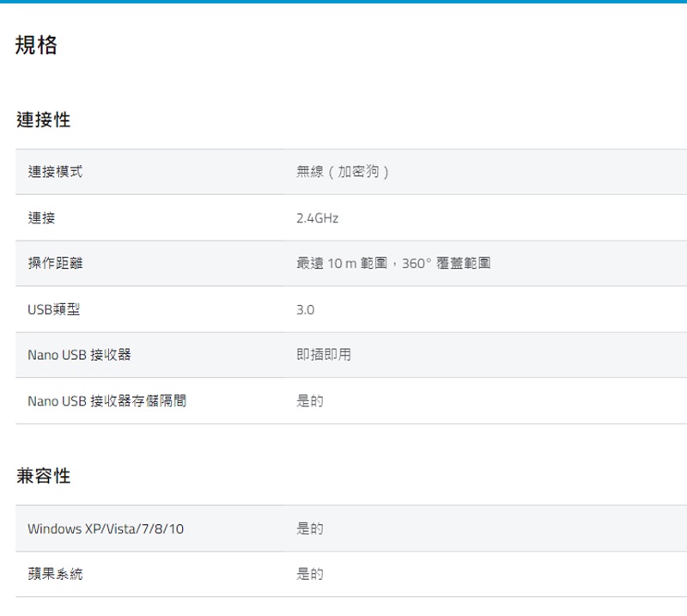The height and width of the screenshot is (616, 687).
Task: Select the 即插即用 value text
Action: (324, 355)
